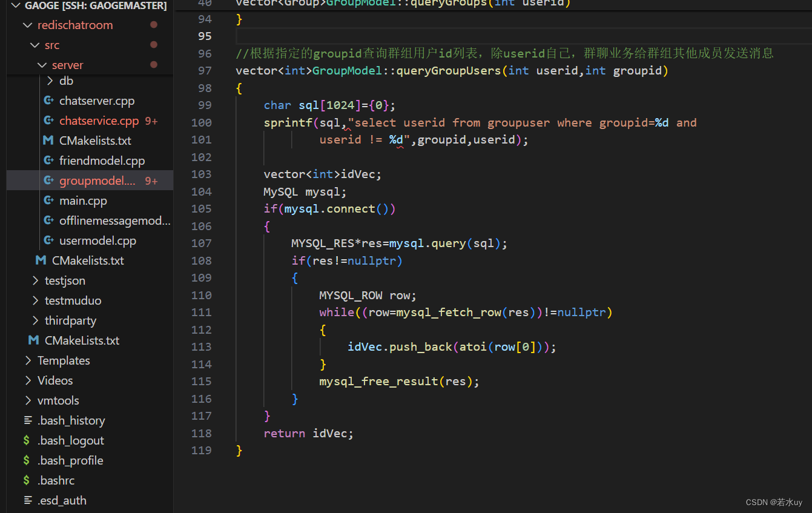Expand the testjson folder chevron
The height and width of the screenshot is (513, 812).
35,281
